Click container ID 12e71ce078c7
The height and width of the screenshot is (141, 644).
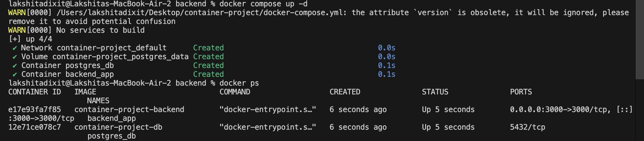pyautogui.click(x=35, y=127)
